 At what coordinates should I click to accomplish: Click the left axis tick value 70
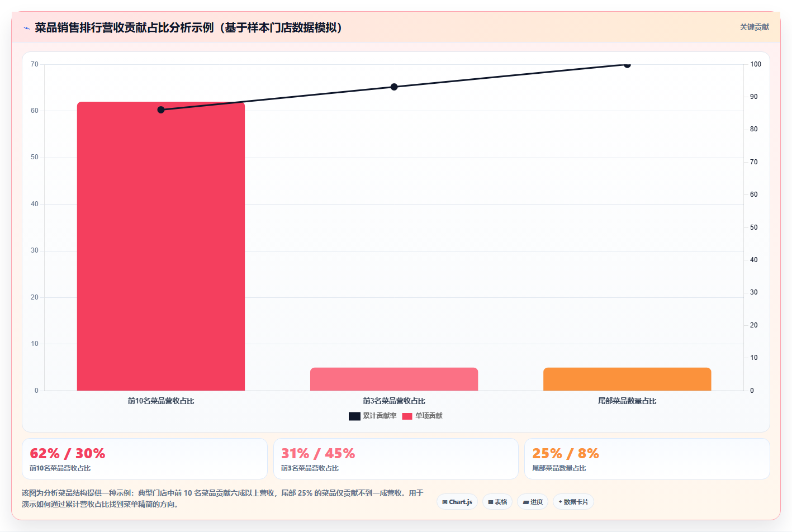(x=35, y=64)
